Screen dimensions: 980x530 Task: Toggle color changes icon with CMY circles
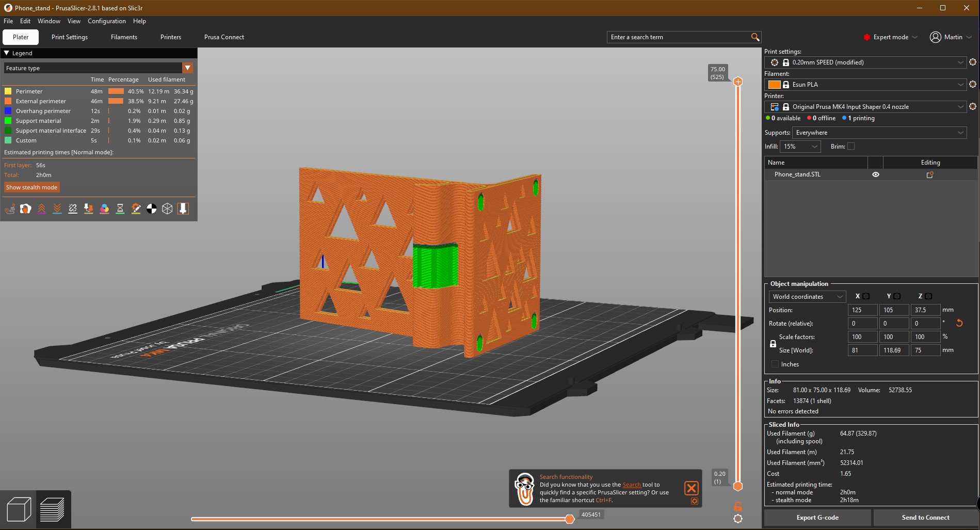click(104, 208)
